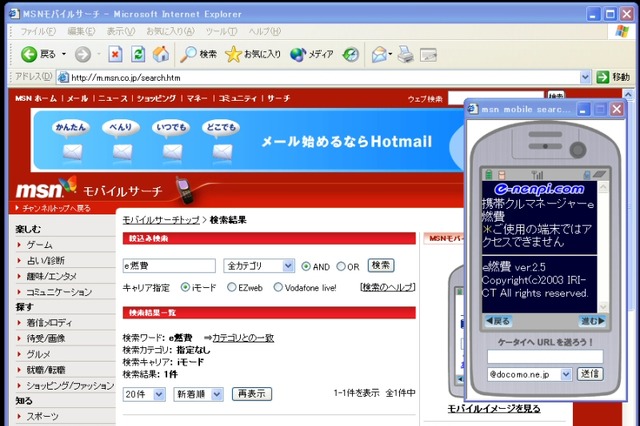Open the Search (検索) magnifier toolbar button
This screenshot has height=426, width=640.
tap(198, 54)
